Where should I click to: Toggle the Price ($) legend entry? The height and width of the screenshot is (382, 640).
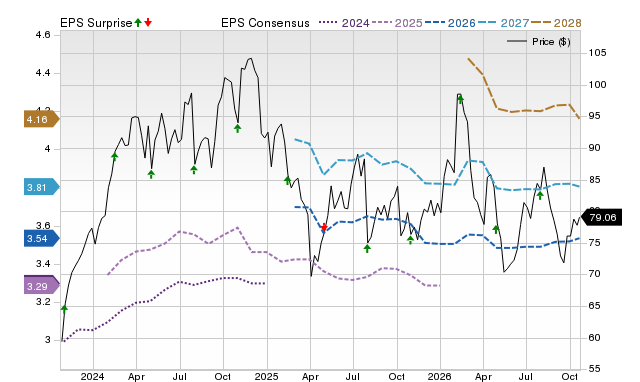point(539,42)
